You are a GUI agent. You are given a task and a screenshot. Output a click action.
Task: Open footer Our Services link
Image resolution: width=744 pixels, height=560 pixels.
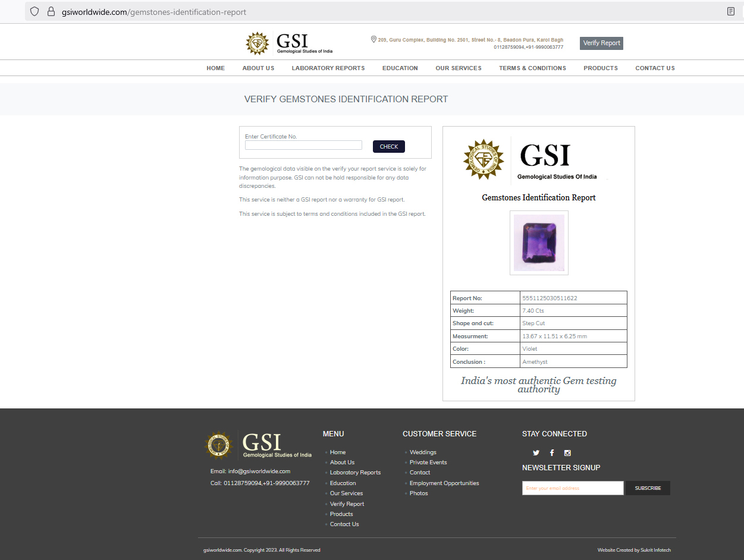(x=346, y=493)
